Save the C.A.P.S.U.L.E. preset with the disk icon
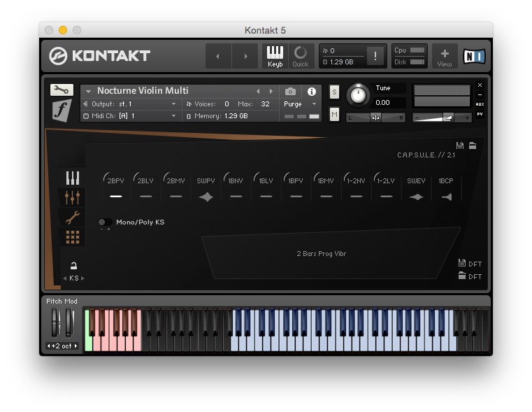 460,145
